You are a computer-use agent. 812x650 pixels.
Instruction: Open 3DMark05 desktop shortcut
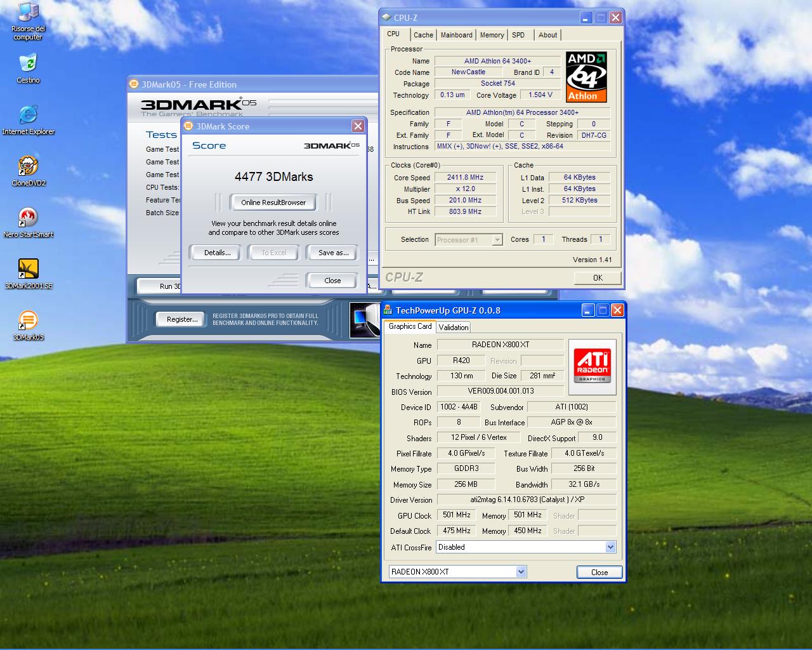pos(28,326)
